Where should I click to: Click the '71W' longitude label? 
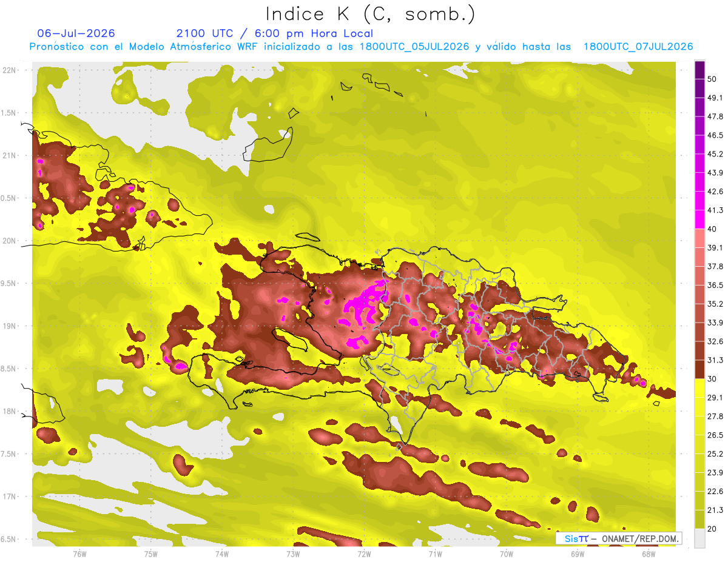tap(435, 553)
